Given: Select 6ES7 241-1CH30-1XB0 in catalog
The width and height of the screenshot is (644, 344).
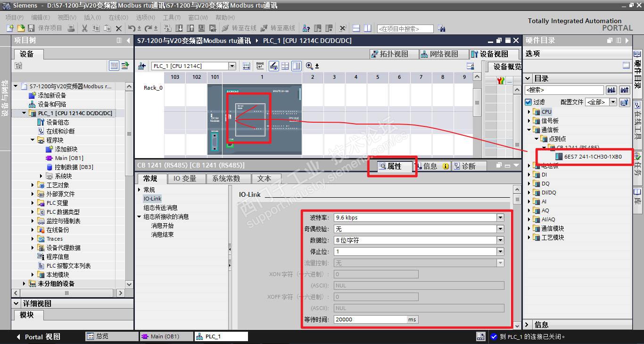Looking at the screenshot, I should (593, 157).
